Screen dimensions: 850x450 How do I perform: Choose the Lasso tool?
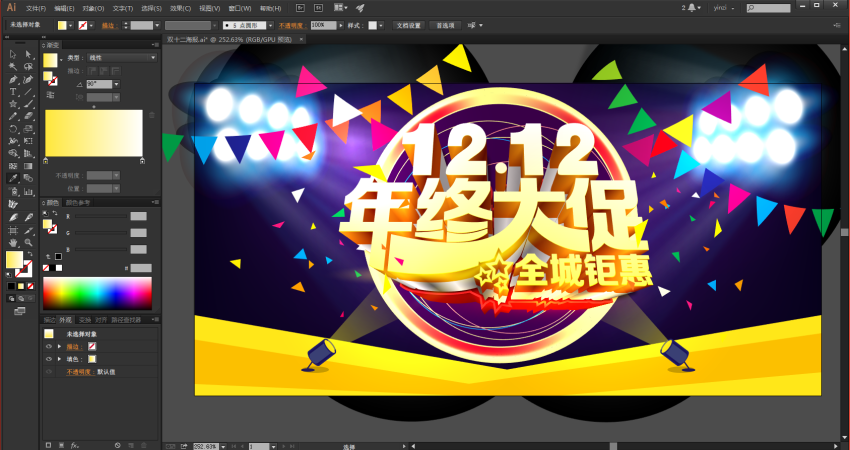pos(28,67)
